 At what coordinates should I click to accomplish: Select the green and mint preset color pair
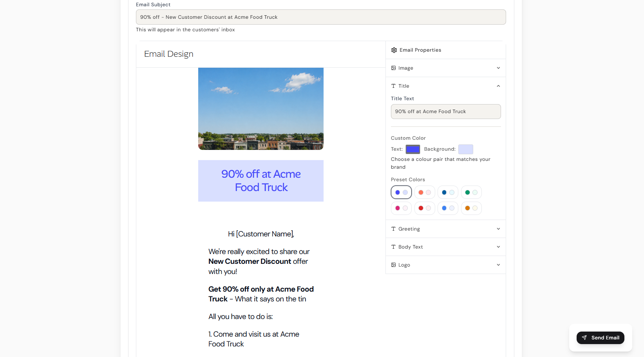[471, 192]
